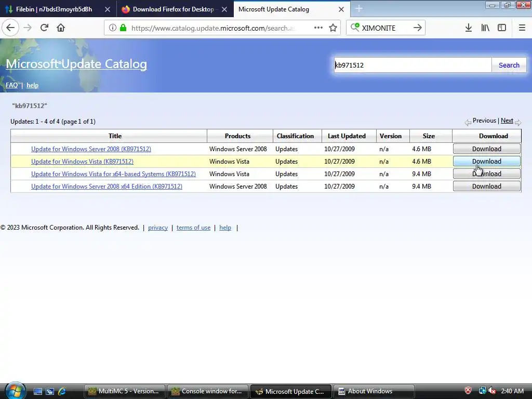Download Windows Server 2008 x64 Edition update
This screenshot has height=399, width=532.
click(486, 187)
